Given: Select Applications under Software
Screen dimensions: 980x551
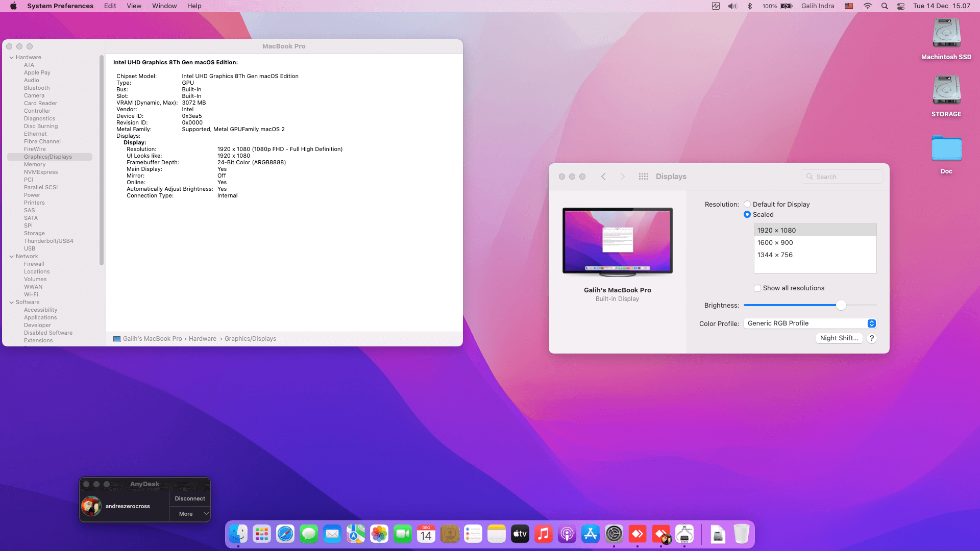Looking at the screenshot, I should 40,317.
